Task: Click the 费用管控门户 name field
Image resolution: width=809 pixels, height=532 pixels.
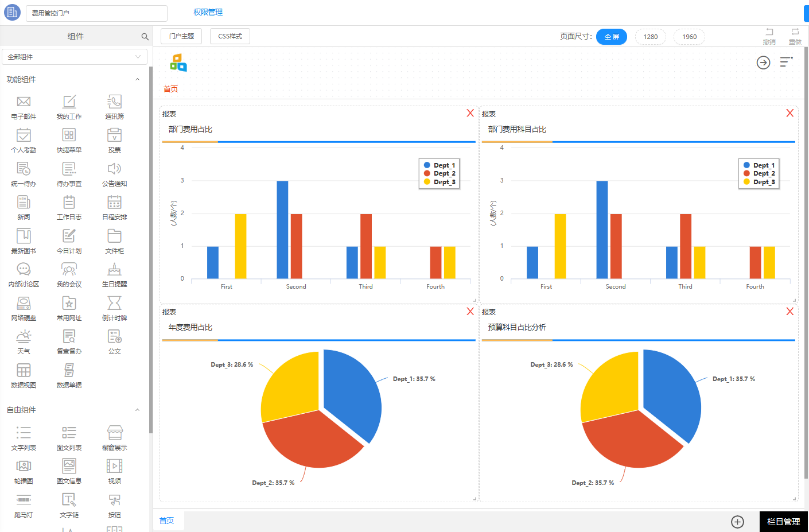Action: (96, 13)
